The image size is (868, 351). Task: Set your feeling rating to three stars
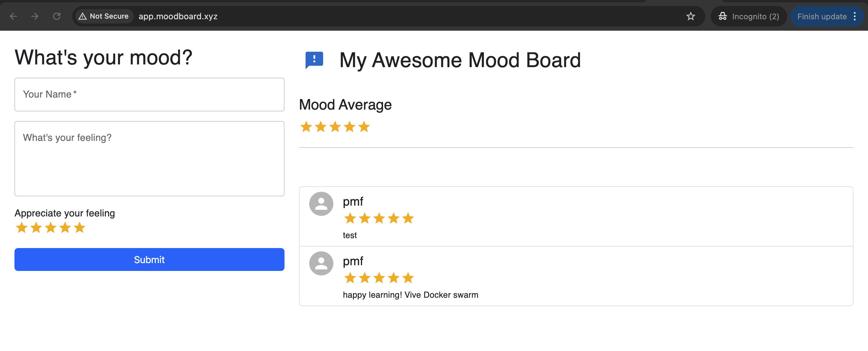(51, 228)
